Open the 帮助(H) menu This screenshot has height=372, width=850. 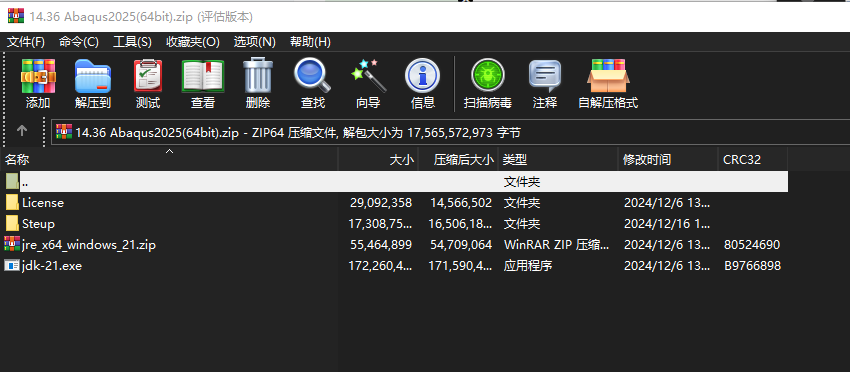310,42
